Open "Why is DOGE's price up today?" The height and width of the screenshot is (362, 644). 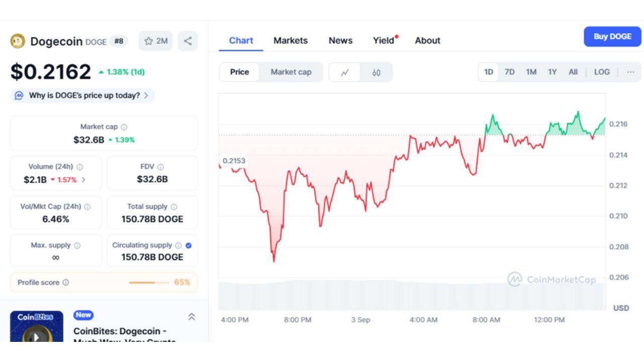(x=83, y=96)
